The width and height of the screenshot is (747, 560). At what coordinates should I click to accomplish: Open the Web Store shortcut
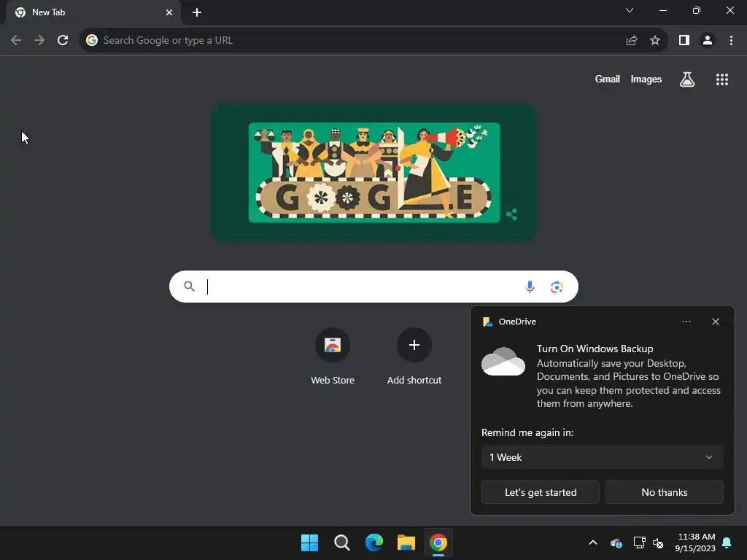tap(333, 356)
